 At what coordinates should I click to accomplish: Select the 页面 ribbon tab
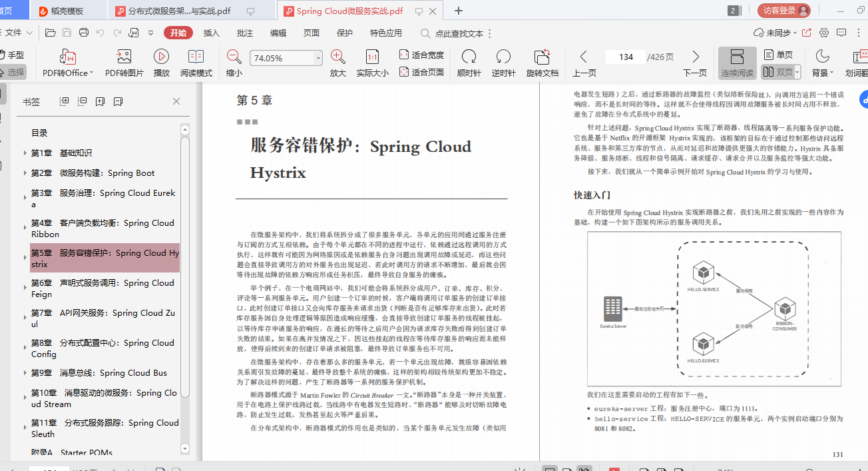312,33
